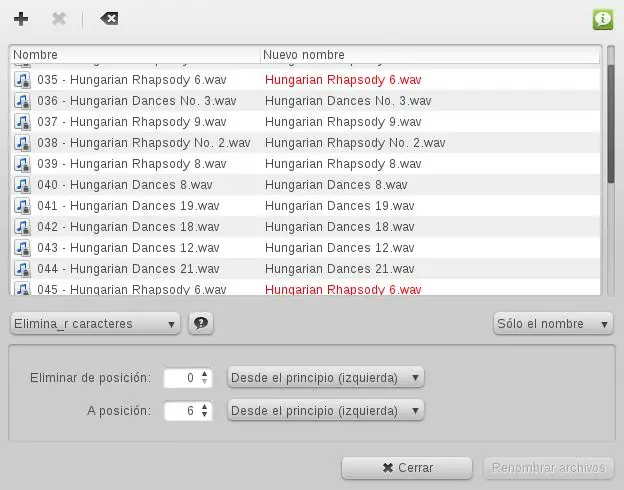Select '037 - Hungarian Rhapsody 9.wav'

pos(132,122)
